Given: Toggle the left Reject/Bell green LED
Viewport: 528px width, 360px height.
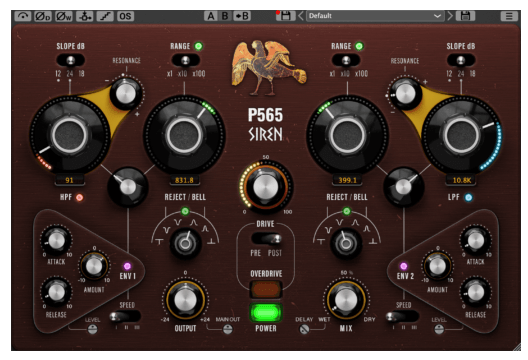Looking at the screenshot, I should point(185,211).
